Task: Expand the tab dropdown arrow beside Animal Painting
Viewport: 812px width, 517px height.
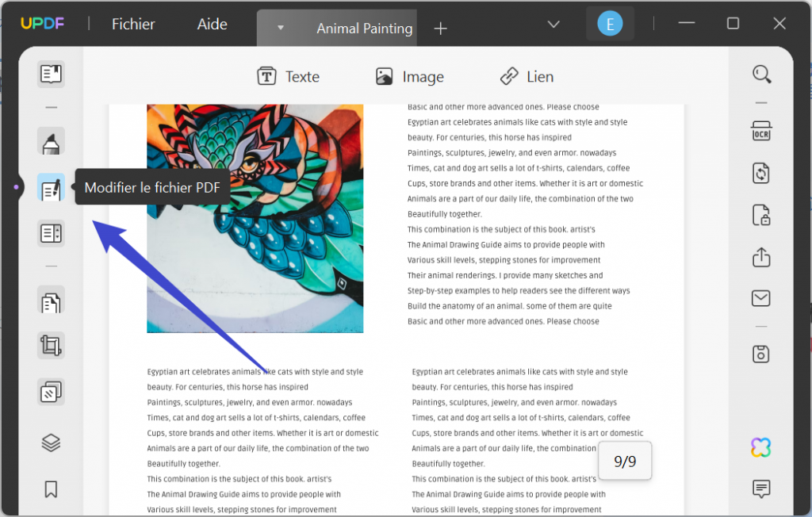Action: 280,28
